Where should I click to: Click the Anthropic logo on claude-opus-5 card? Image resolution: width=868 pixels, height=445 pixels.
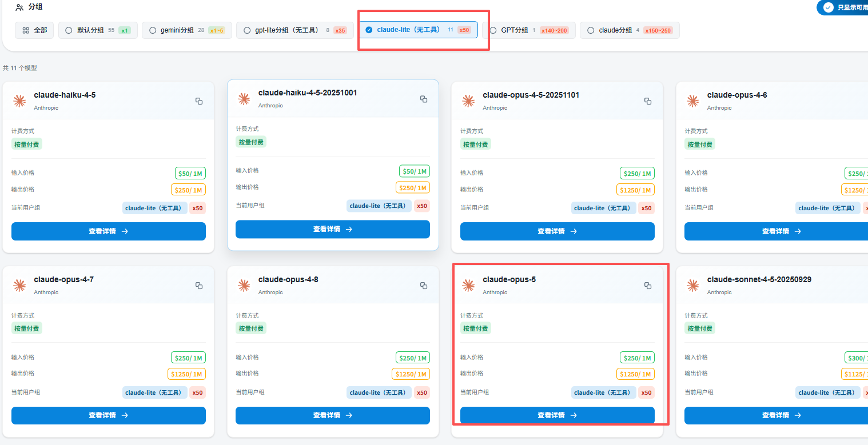pos(469,286)
